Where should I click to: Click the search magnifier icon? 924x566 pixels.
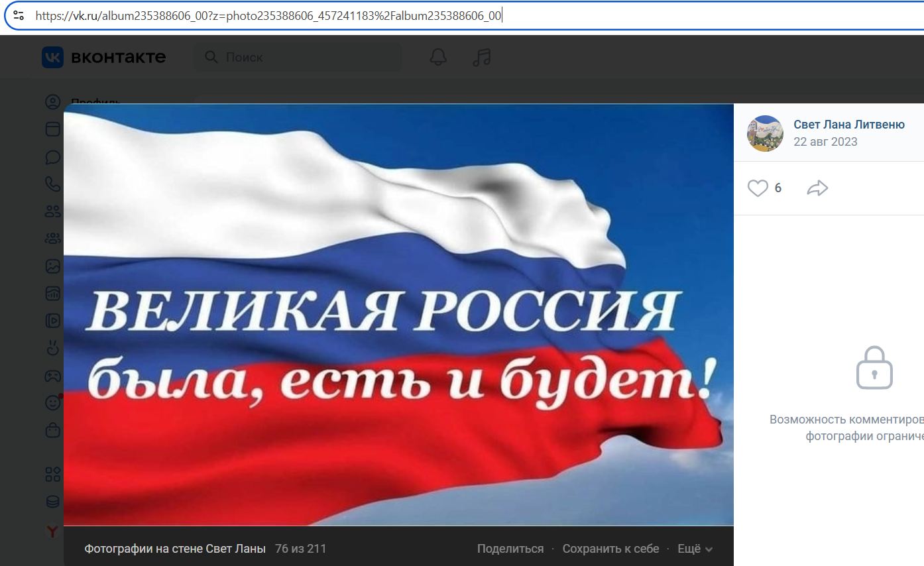click(211, 57)
